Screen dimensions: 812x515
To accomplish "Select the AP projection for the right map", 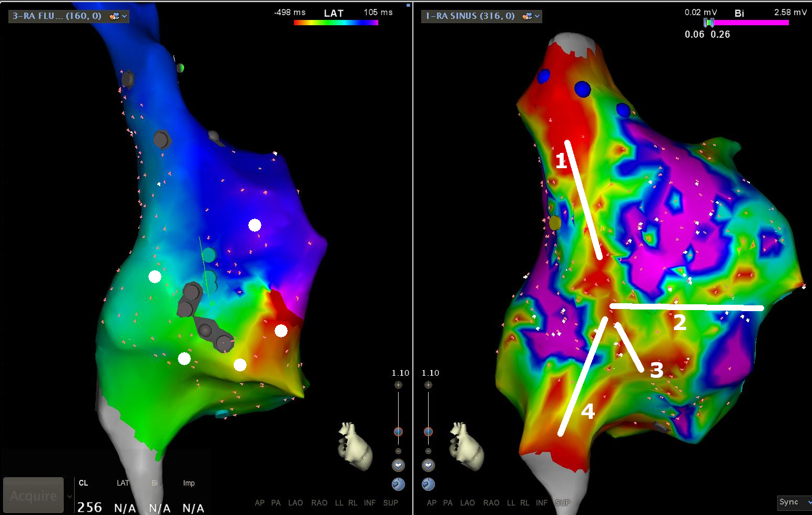I will tap(432, 503).
